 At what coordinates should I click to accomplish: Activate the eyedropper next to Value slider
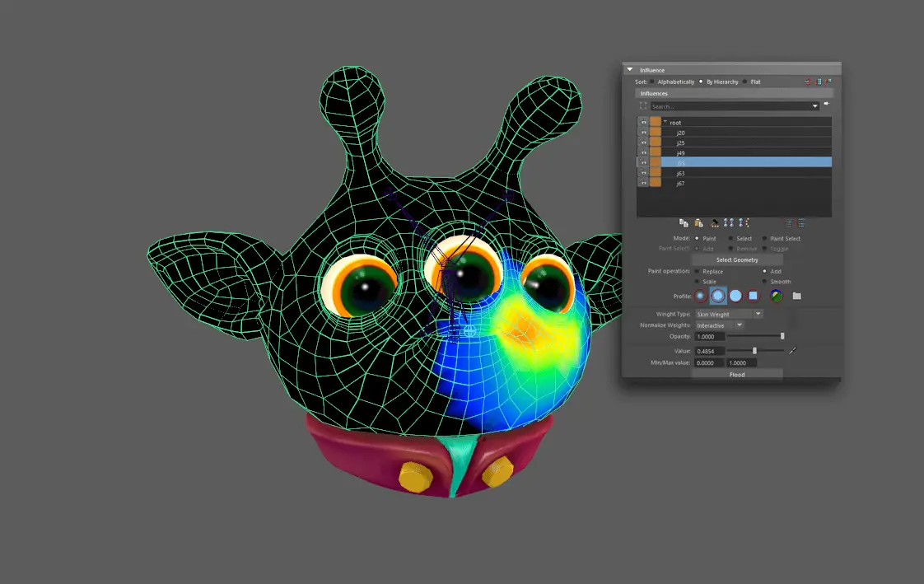(x=792, y=351)
